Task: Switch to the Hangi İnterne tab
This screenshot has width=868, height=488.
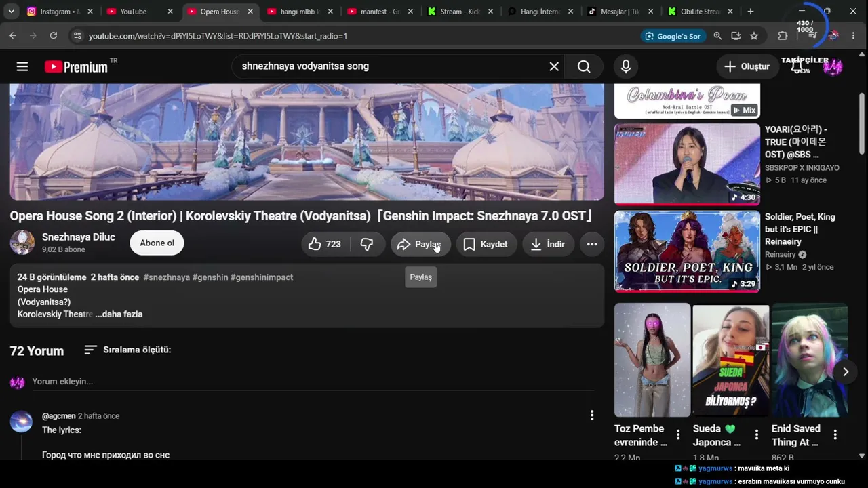Action: tap(540, 12)
